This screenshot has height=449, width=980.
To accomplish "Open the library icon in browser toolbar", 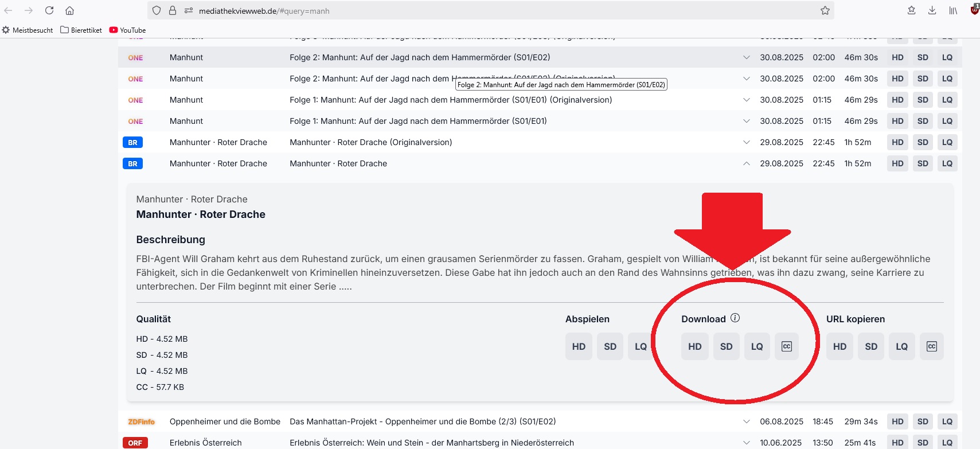I will tap(953, 10).
